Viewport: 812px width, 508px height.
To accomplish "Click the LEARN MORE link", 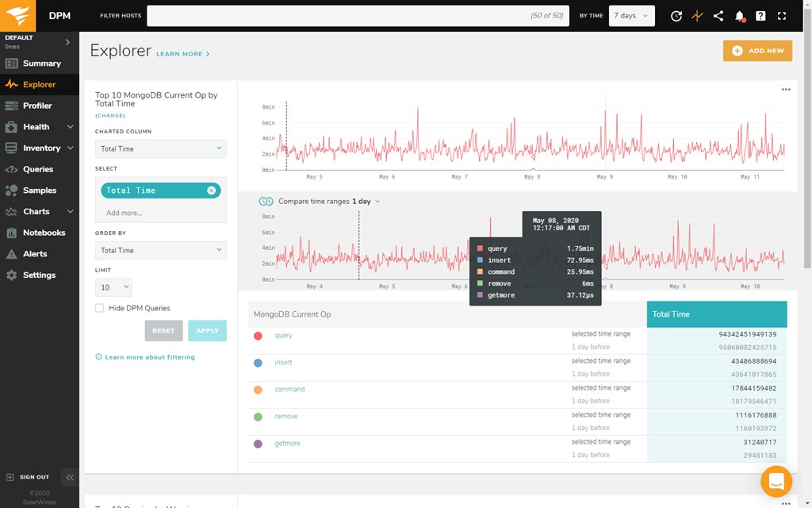I will pos(179,53).
